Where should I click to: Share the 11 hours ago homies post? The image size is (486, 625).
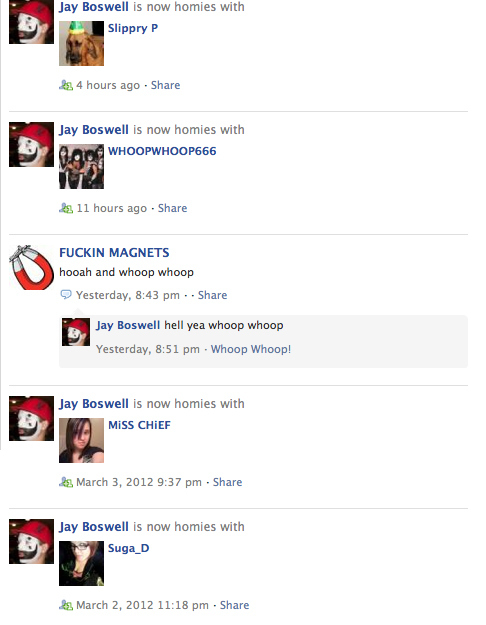tap(173, 208)
